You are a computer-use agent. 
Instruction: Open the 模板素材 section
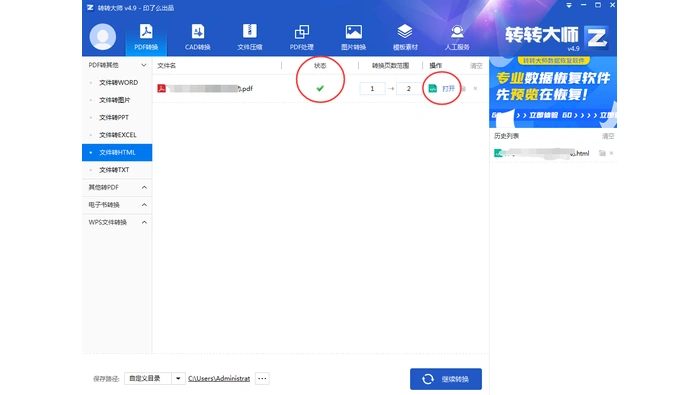tap(405, 37)
